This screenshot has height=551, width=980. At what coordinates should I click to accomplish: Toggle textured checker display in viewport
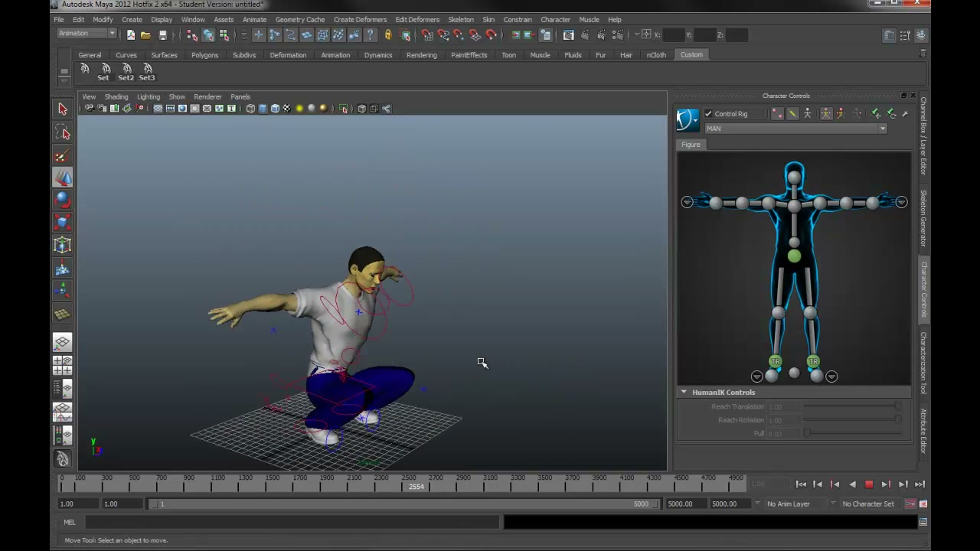point(286,109)
